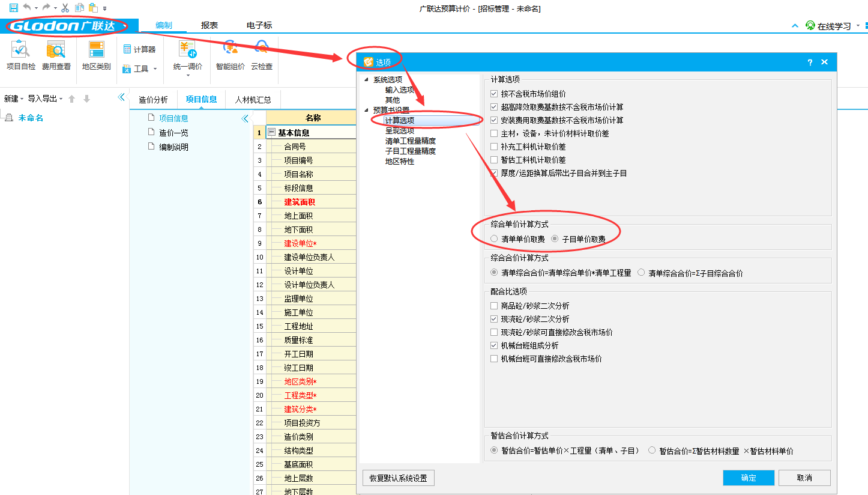This screenshot has width=868, height=495.
Task: Collapse the 预算书设置 tree node
Action: (x=366, y=111)
